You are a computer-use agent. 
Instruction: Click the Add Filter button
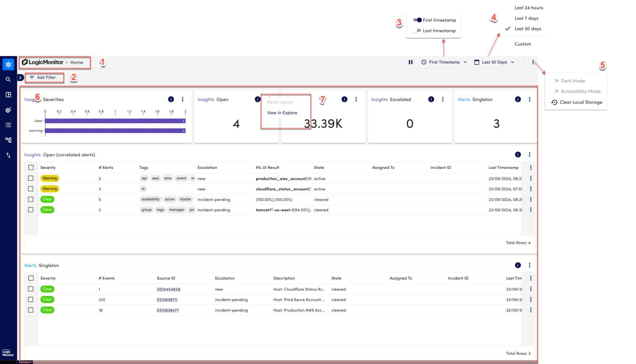click(44, 77)
